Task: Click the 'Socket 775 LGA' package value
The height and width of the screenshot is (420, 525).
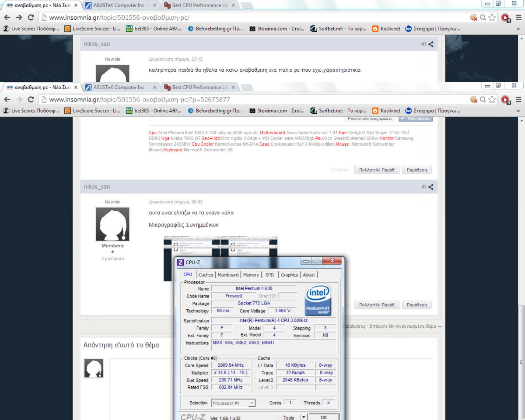Action: (254, 303)
